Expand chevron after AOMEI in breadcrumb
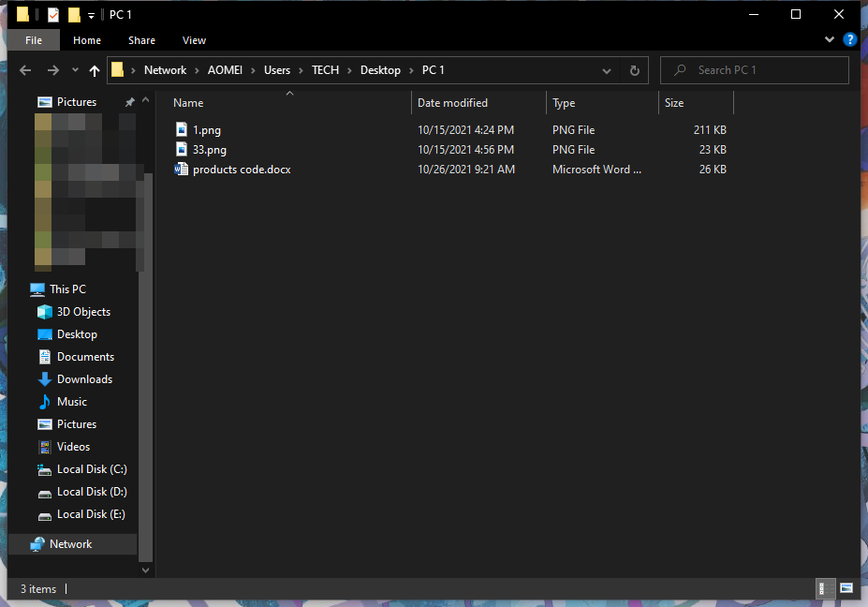This screenshot has width=868, height=607. 253,70
